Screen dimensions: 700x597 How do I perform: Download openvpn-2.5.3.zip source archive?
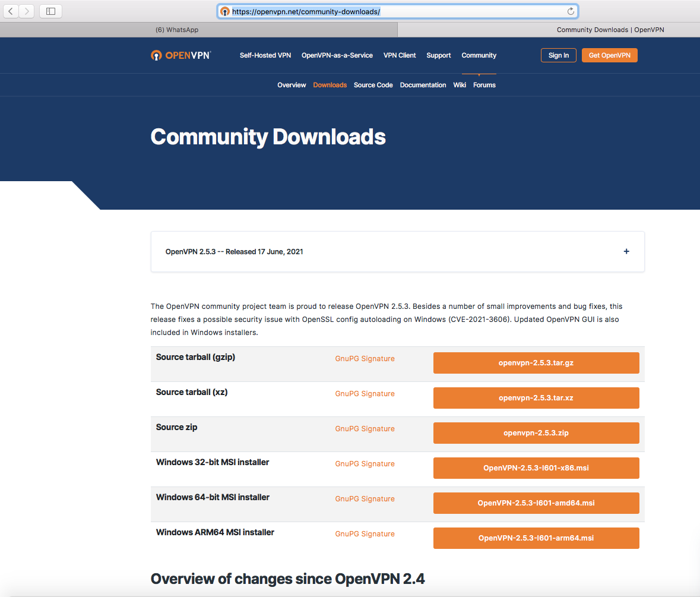[536, 433]
